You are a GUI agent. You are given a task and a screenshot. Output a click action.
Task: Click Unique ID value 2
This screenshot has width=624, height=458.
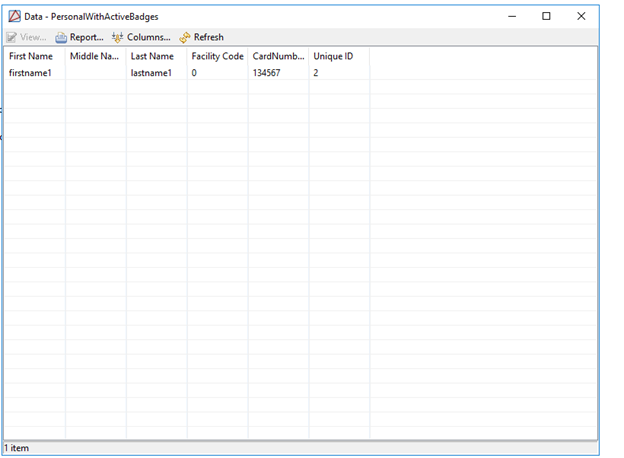click(316, 73)
